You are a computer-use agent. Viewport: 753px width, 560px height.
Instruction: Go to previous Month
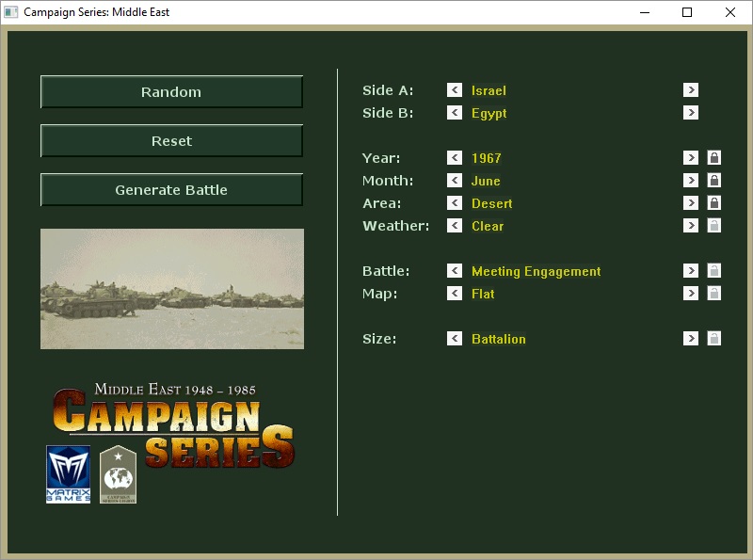click(x=455, y=180)
